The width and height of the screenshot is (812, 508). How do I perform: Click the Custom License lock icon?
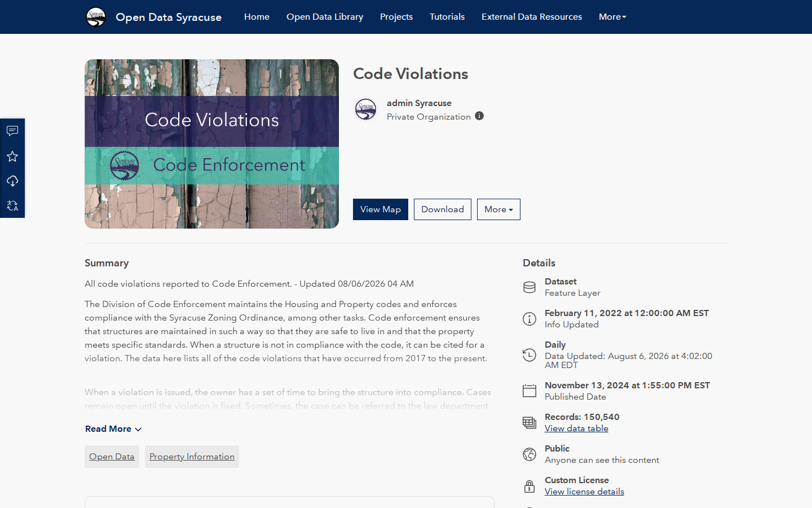pyautogui.click(x=529, y=486)
